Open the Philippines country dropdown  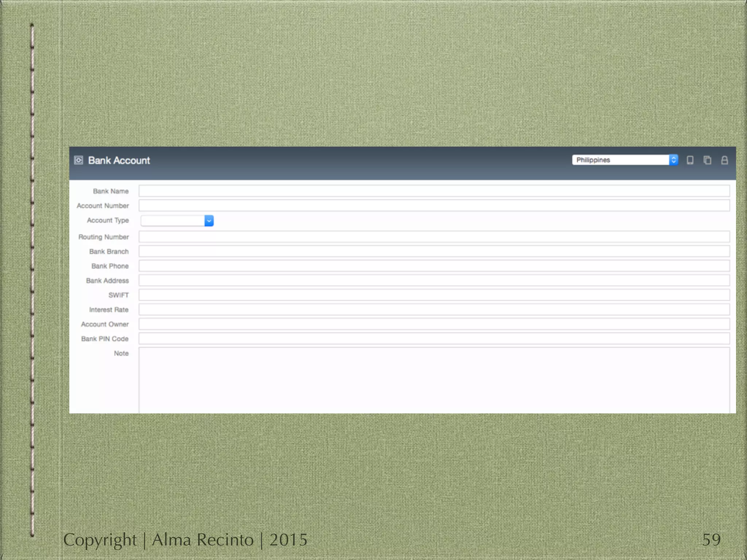click(x=621, y=160)
